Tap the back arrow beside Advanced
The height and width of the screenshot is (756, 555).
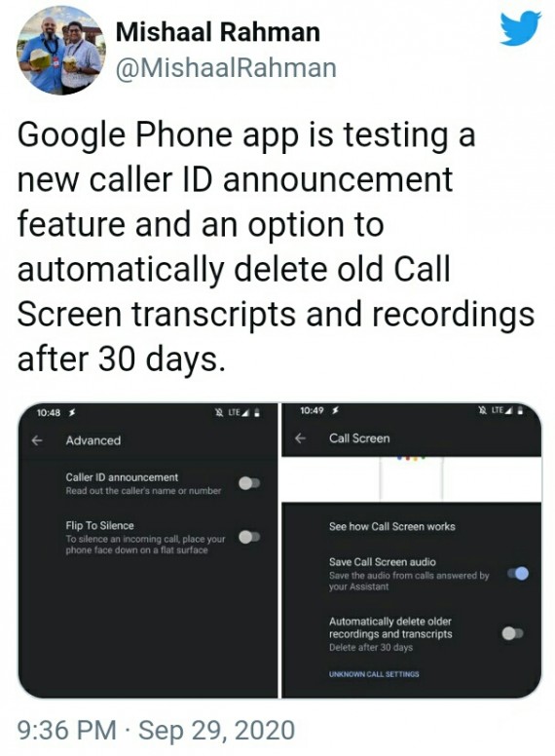[37, 440]
